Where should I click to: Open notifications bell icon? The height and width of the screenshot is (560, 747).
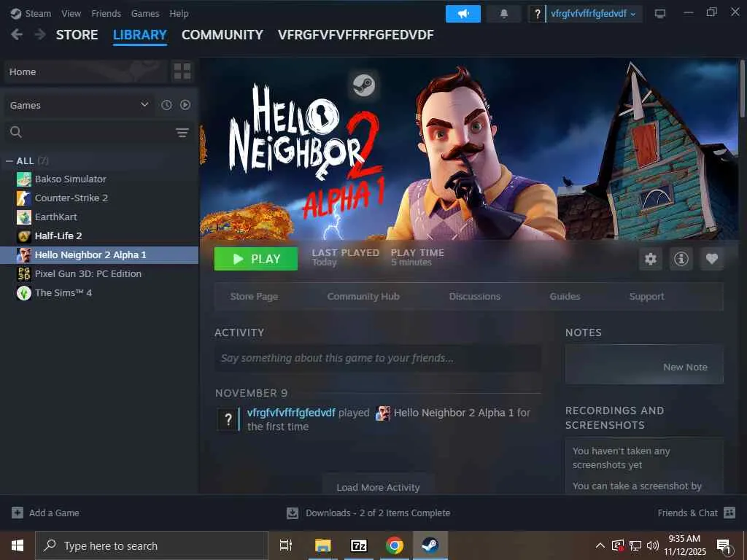point(503,14)
